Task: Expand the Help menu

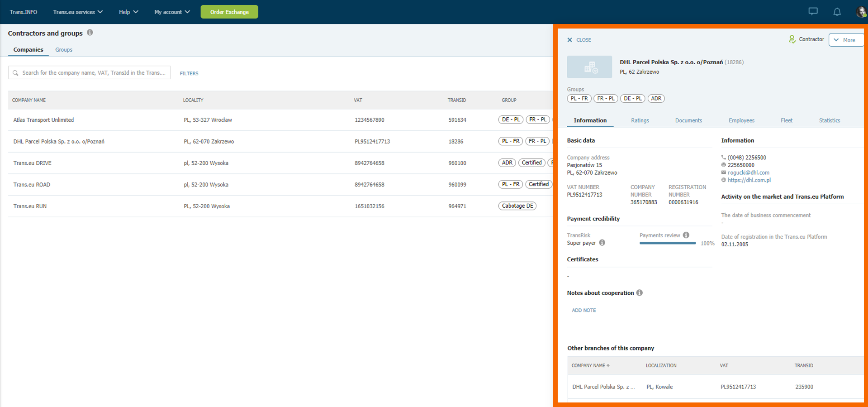Action: pos(128,12)
